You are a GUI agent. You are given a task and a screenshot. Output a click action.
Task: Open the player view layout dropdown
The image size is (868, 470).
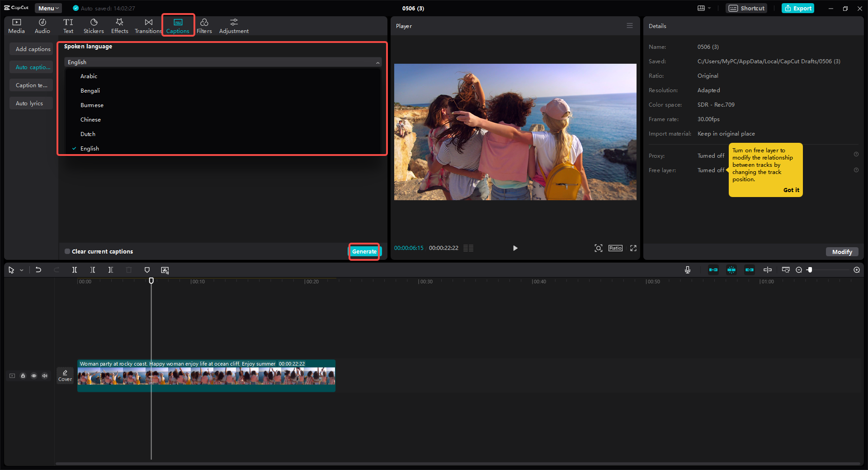tap(703, 8)
